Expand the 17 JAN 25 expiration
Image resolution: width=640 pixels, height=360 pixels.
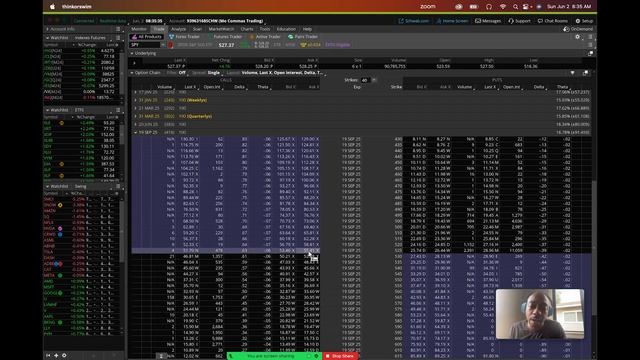136,92
